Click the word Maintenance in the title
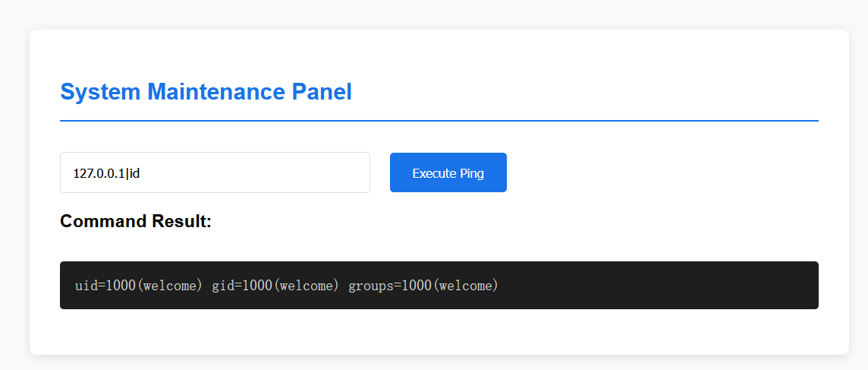Image resolution: width=868 pixels, height=370 pixels. 216,91
